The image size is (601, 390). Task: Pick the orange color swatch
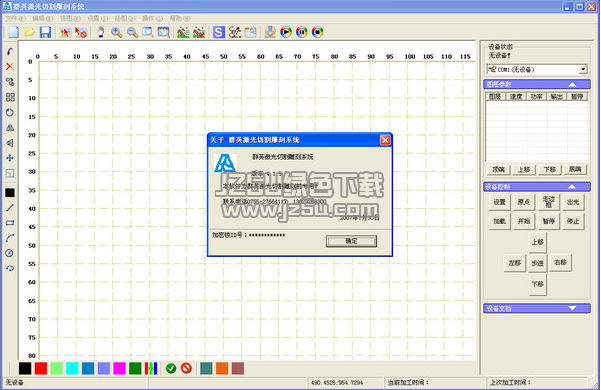click(222, 369)
